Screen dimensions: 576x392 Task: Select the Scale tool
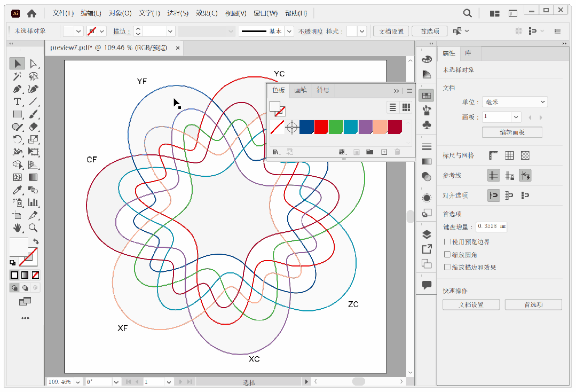coord(33,139)
